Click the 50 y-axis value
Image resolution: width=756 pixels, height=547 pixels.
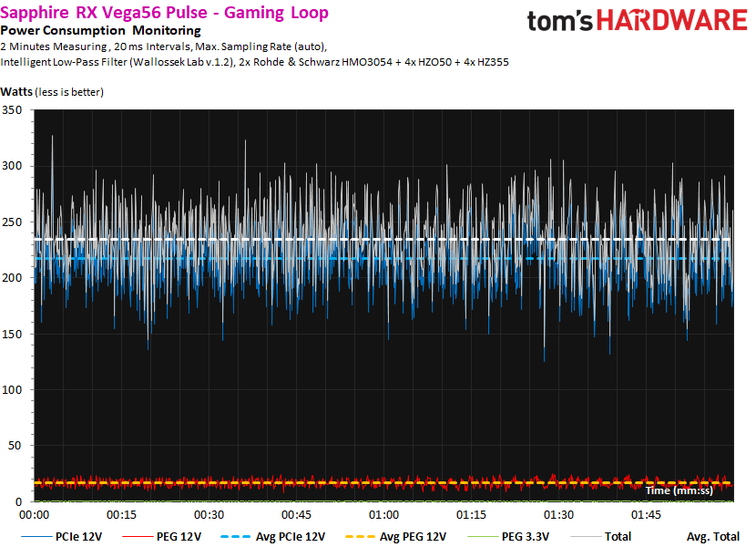coord(15,446)
